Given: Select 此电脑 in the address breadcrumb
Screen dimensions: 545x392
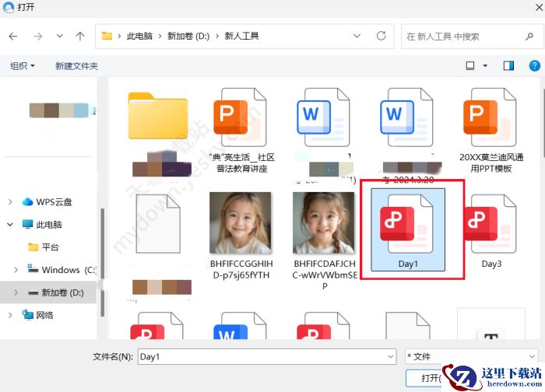Looking at the screenshot, I should click(x=139, y=36).
